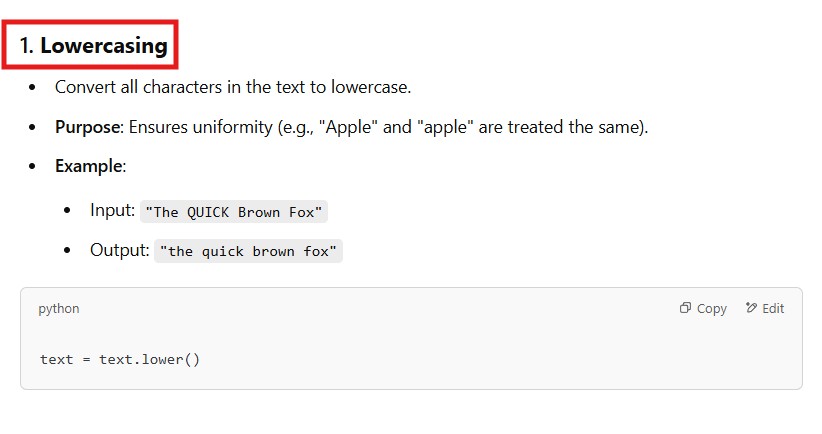This screenshot has width=822, height=434.
Task: Click the Edit pencil icon
Action: point(751,309)
